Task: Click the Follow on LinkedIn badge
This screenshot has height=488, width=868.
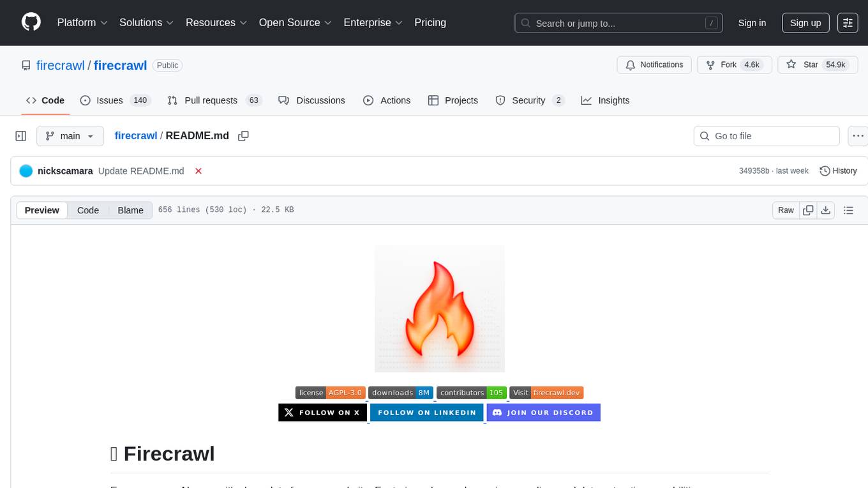Action: (x=427, y=413)
